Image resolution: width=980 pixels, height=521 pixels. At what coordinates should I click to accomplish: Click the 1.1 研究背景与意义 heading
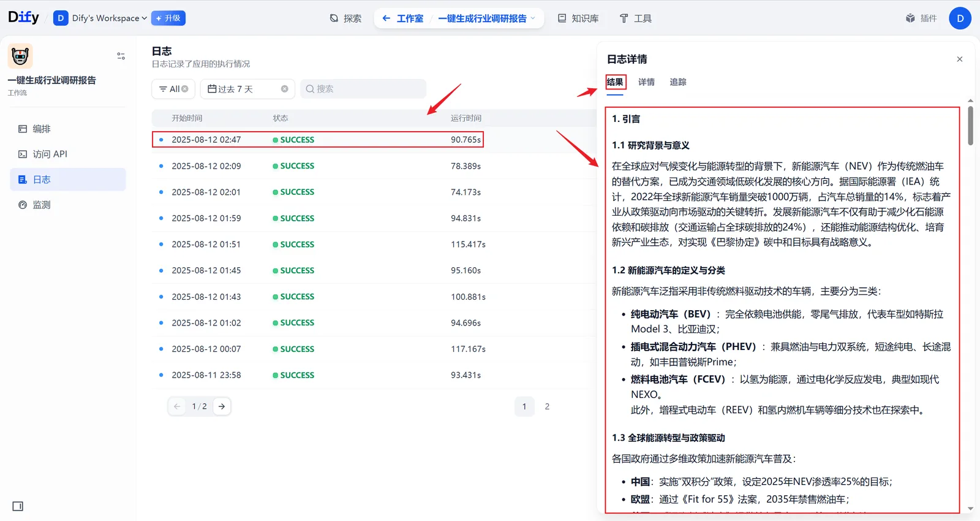(650, 145)
